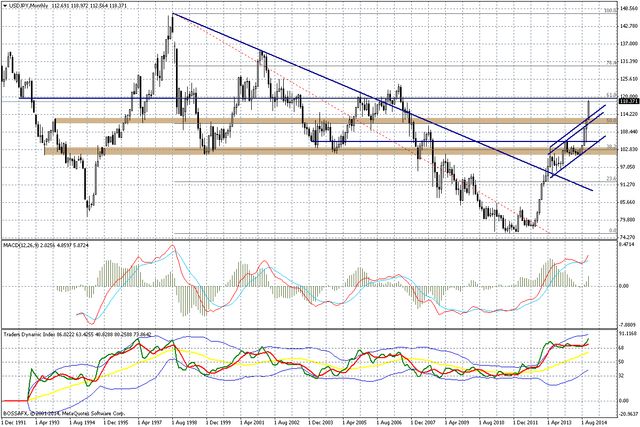Click the 1 Aug 1994 date label
640x427 pixels.
[82, 422]
